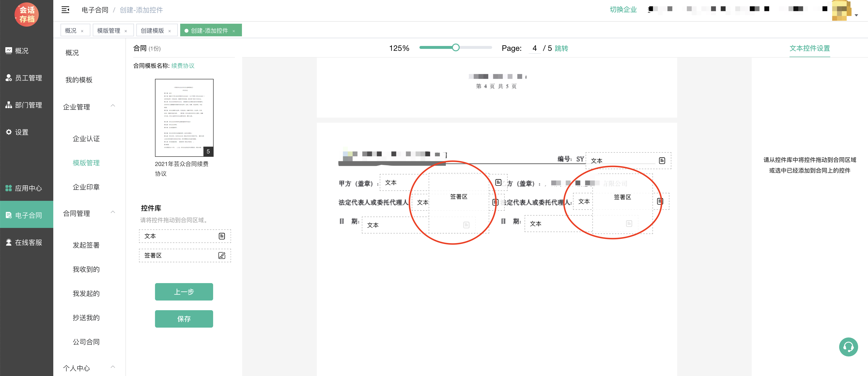Select 电子合同 in sidebar
Screen dimensions: 868x376
(27, 215)
